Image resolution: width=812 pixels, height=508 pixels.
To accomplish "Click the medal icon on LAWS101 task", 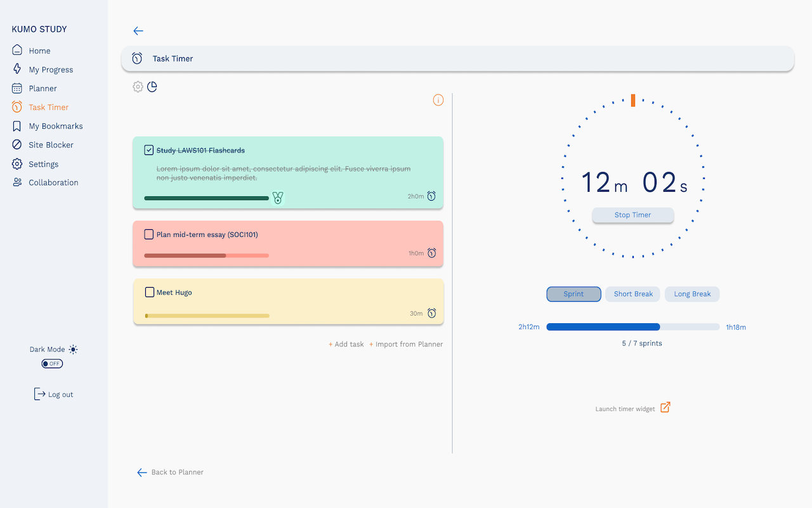I will (278, 197).
